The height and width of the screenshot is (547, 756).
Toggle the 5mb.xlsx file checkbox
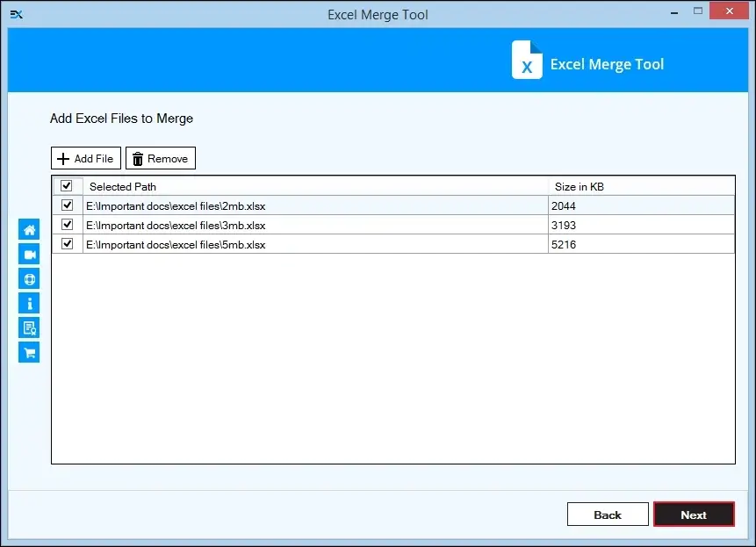(67, 244)
